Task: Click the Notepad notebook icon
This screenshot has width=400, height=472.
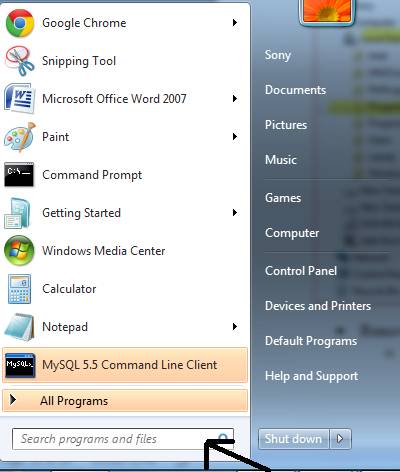Action: [x=19, y=327]
